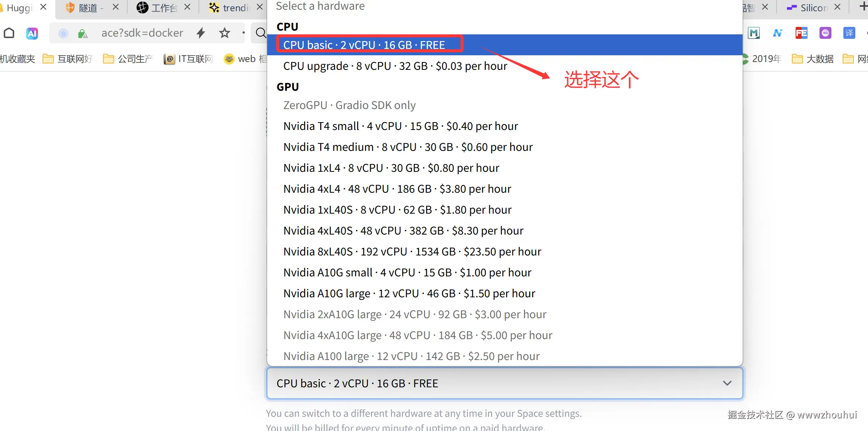Switch to the 工作台 browser tab
868x431 pixels.
pyautogui.click(x=163, y=8)
